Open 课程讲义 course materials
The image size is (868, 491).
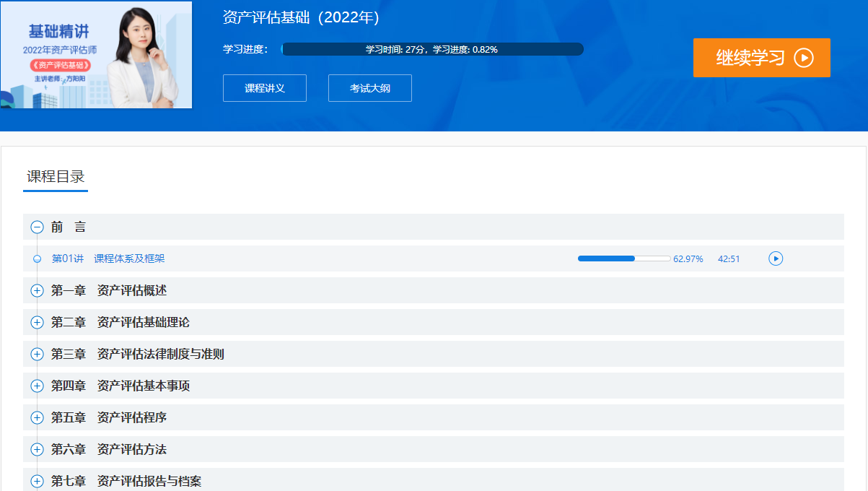[264, 87]
